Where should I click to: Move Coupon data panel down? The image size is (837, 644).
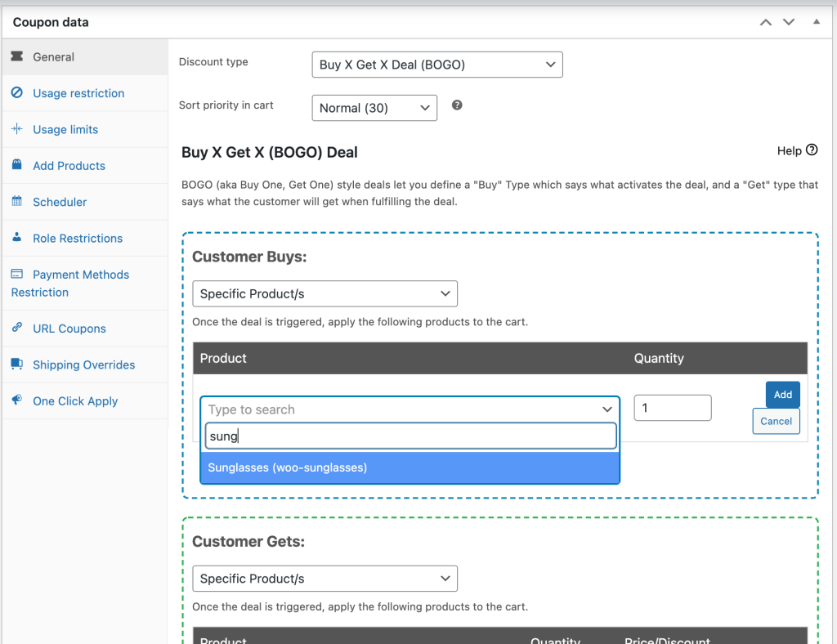(x=789, y=22)
